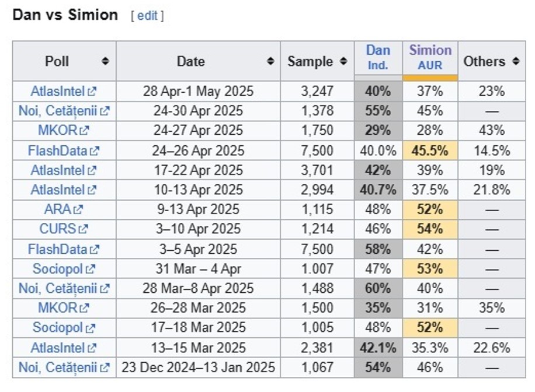Sort by the Others column
The width and height of the screenshot is (535, 392).
tap(515, 61)
